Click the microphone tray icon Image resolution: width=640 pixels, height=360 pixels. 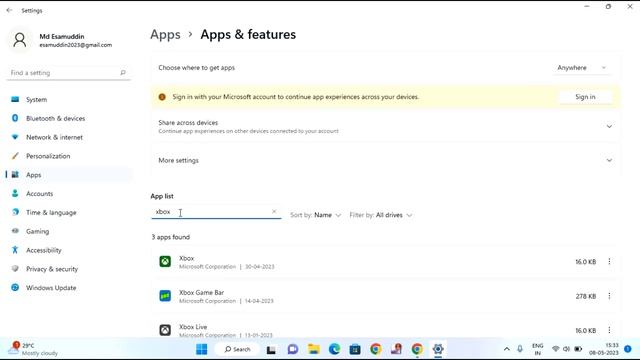[x=520, y=349]
